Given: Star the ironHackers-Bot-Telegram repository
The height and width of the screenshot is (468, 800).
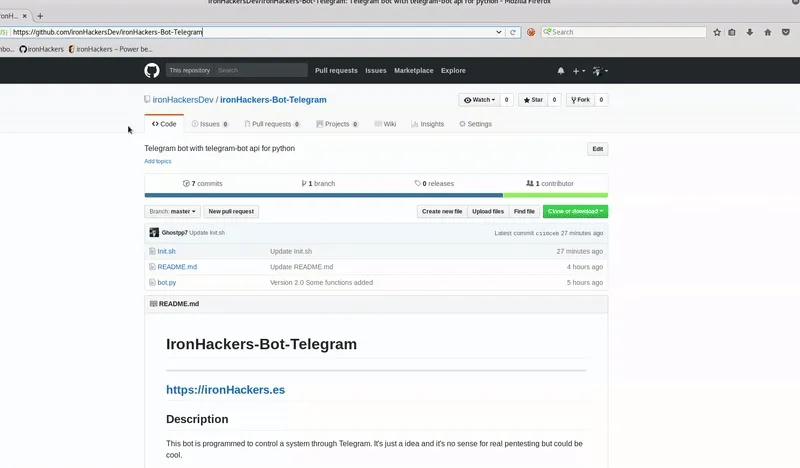Looking at the screenshot, I should [x=533, y=100].
